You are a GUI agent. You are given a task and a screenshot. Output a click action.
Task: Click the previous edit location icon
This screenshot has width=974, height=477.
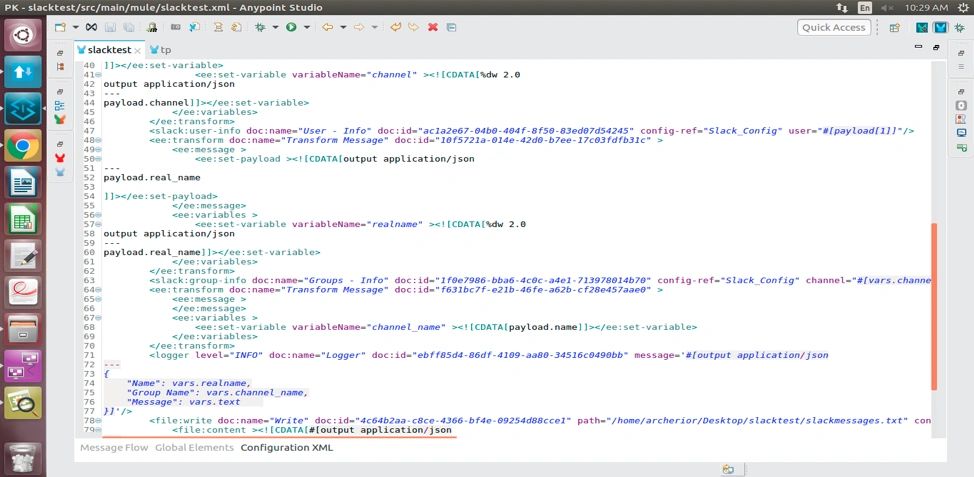click(x=395, y=27)
